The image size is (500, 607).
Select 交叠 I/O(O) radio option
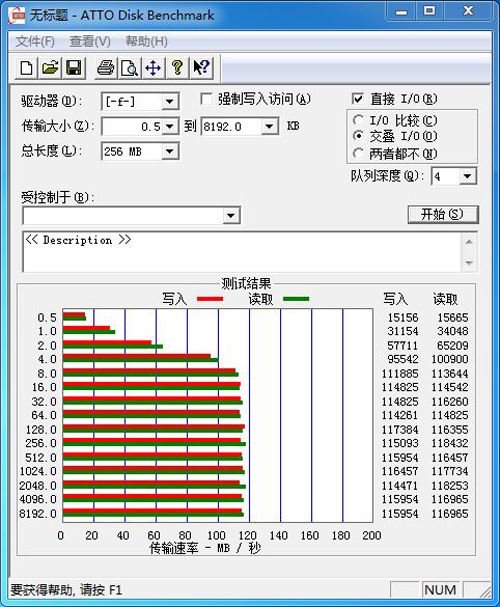358,136
